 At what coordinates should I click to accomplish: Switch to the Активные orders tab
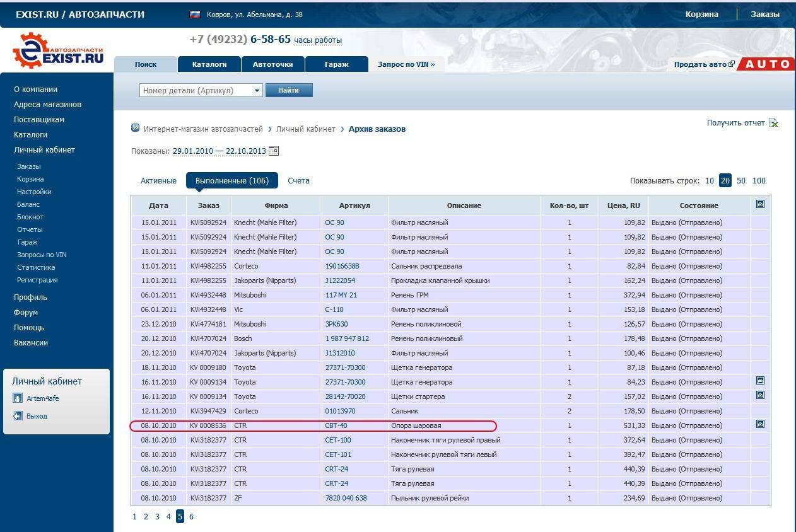(x=158, y=181)
